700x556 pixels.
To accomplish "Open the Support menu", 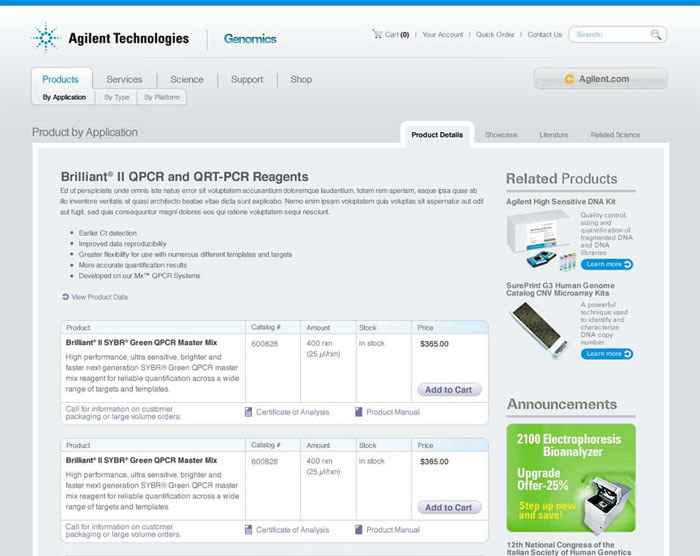I will [x=247, y=79].
